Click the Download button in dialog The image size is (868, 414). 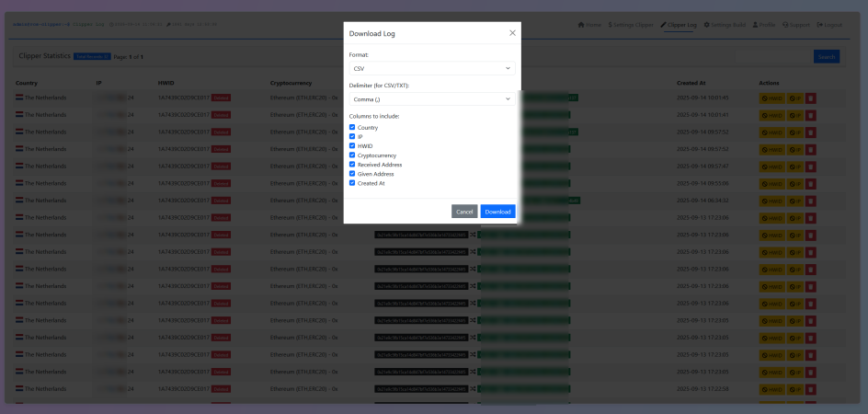(497, 212)
